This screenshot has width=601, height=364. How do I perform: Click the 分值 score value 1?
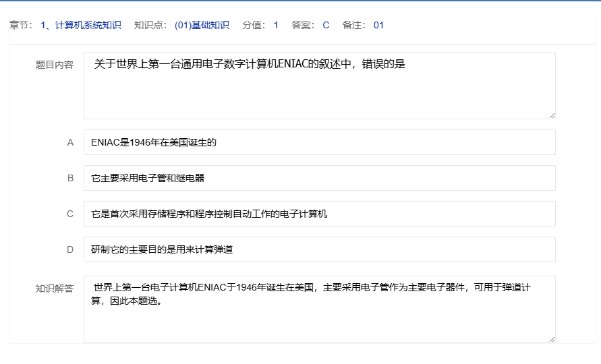pos(276,26)
